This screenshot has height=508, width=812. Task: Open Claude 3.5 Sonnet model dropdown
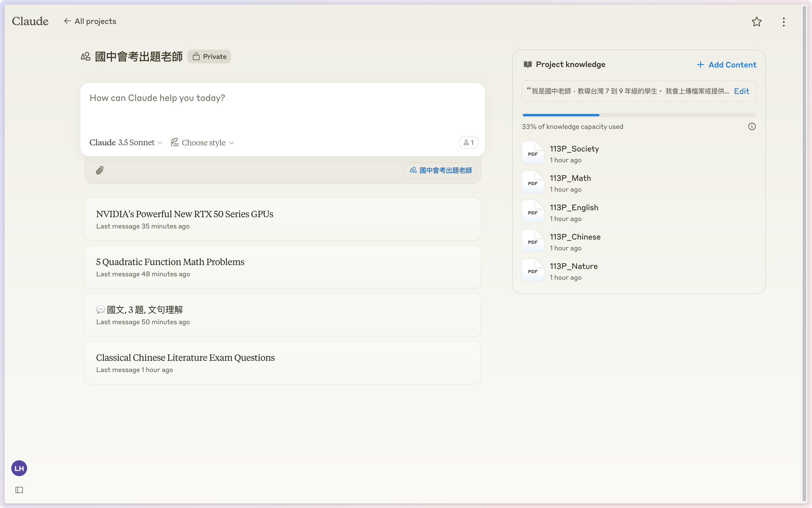126,143
